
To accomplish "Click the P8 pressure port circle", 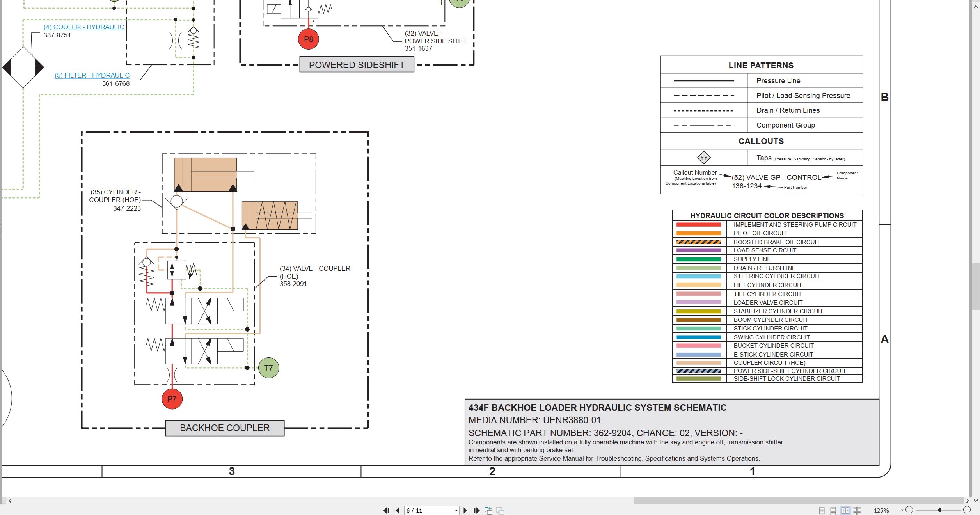I will coord(309,39).
